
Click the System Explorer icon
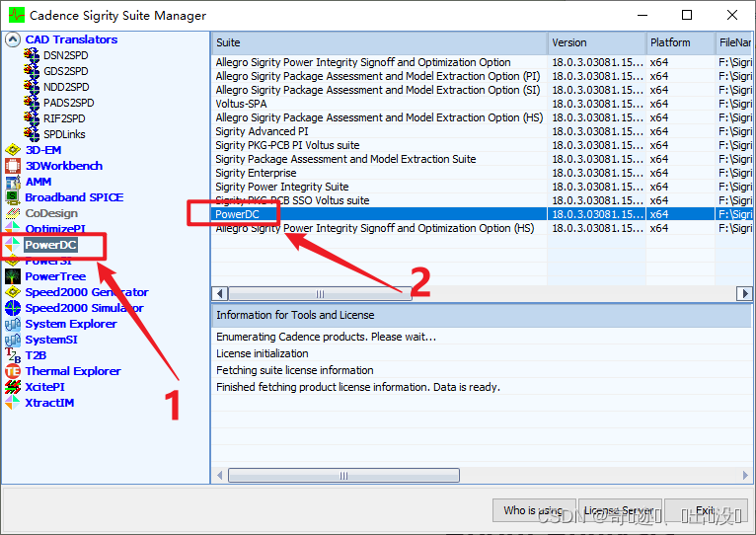click(x=13, y=324)
